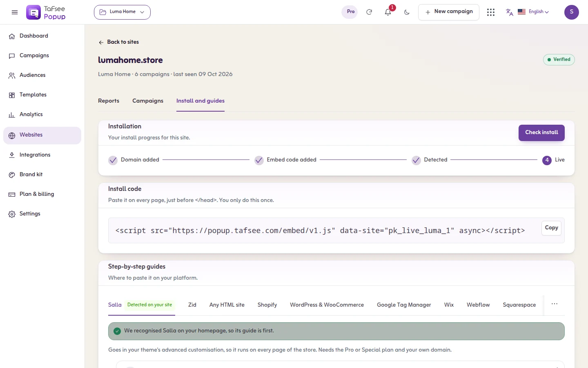This screenshot has height=368, width=588.
Task: Go to Dashboard in sidebar
Action: click(42, 36)
